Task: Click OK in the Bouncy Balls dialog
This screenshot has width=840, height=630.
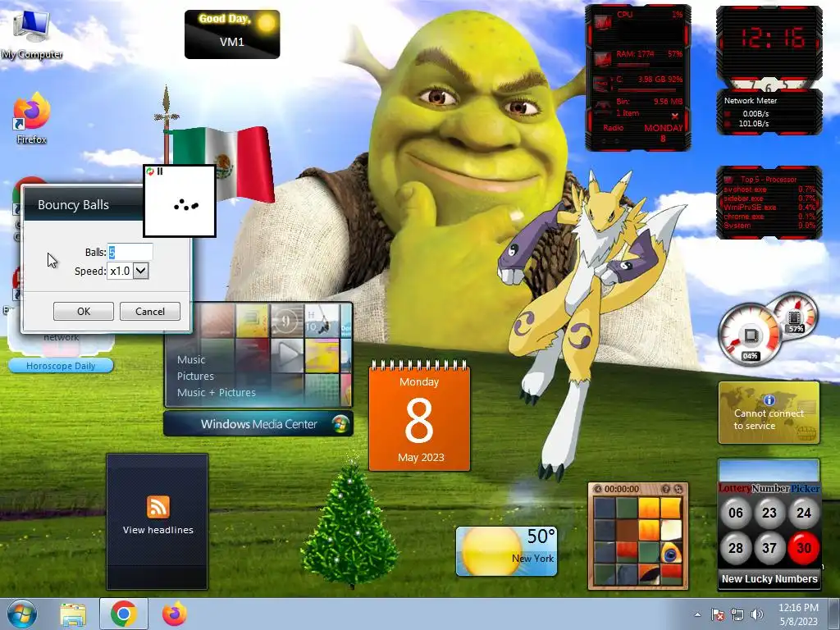Action: click(x=83, y=311)
